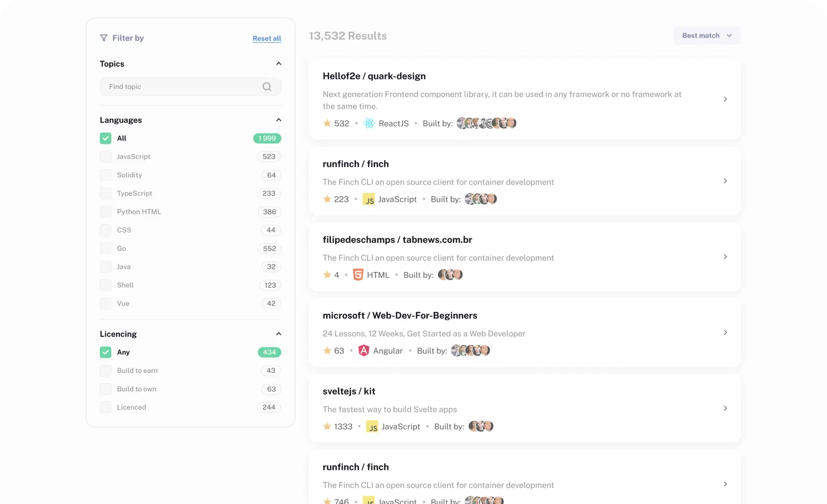Click contributor avatars on tabnews.com.br card
Screen dimensions: 827x504
click(450, 274)
